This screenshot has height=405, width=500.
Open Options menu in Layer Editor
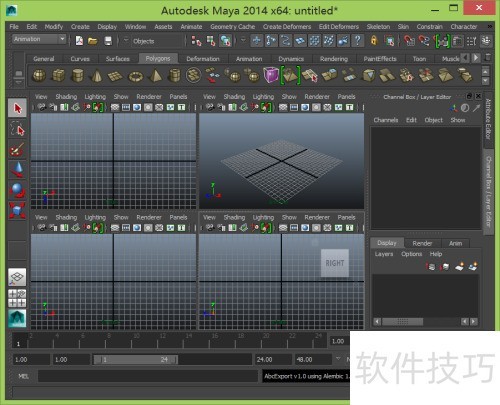(x=411, y=254)
